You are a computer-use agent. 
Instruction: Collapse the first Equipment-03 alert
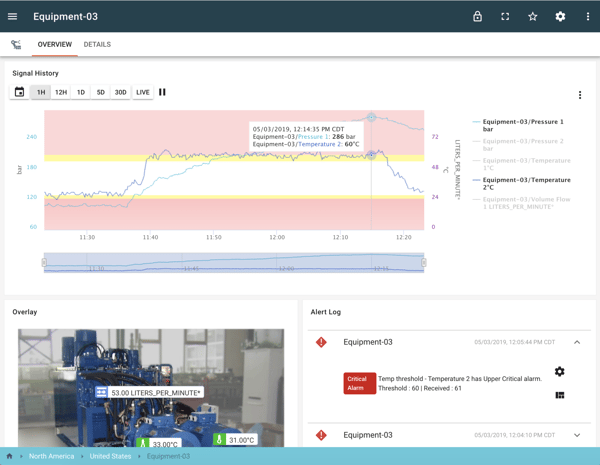tap(577, 342)
